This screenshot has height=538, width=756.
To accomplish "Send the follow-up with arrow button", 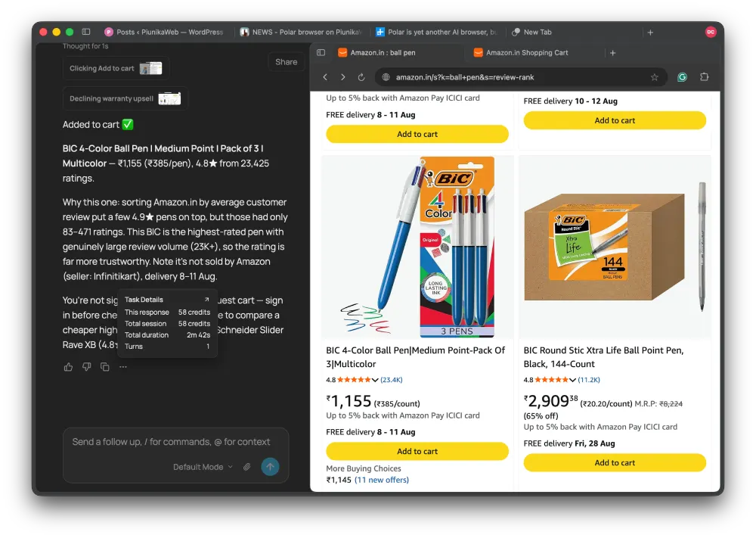I will point(270,467).
